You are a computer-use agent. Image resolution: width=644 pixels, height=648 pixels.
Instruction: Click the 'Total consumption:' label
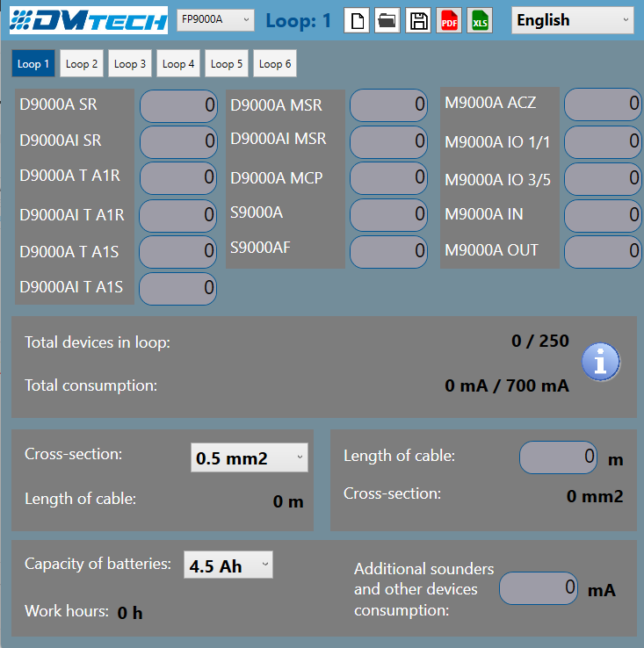pos(90,385)
